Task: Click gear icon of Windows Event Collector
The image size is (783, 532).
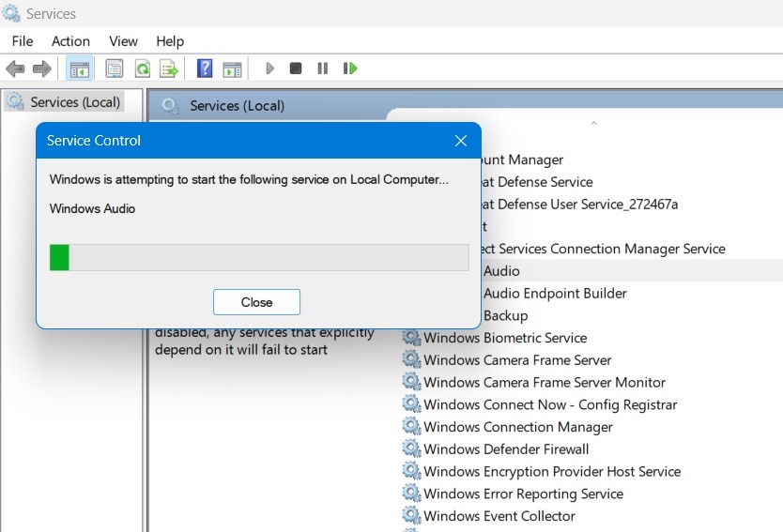Action: [411, 515]
